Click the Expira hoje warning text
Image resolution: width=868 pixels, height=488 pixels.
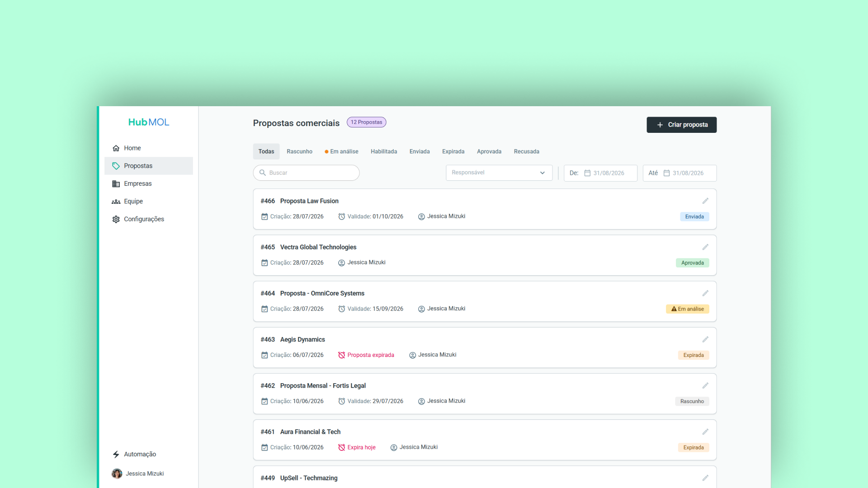(x=361, y=447)
